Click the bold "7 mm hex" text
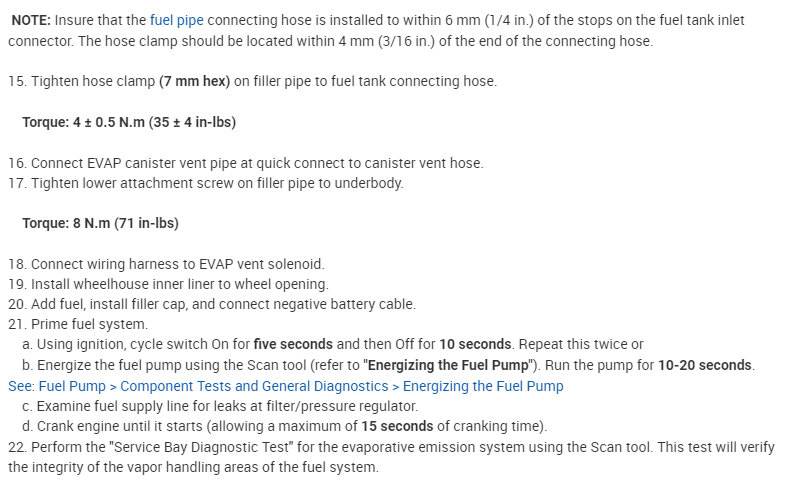This screenshot has width=795, height=493. pyautogui.click(x=194, y=81)
